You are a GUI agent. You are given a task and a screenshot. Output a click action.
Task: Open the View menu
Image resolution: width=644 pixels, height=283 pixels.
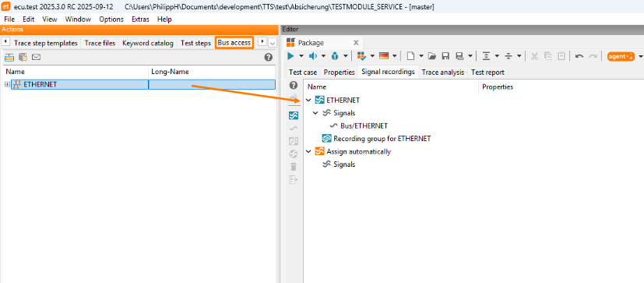[50, 19]
